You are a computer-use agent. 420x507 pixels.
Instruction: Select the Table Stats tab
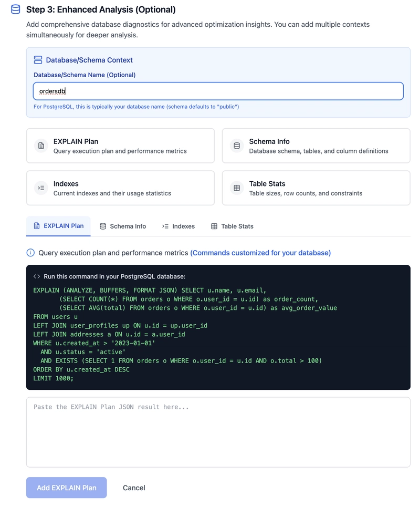(232, 226)
